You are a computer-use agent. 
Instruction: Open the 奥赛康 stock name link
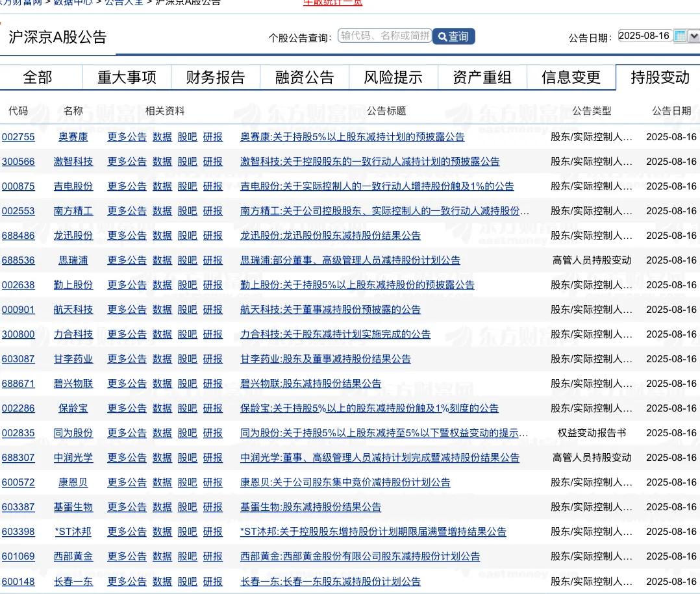[73, 137]
